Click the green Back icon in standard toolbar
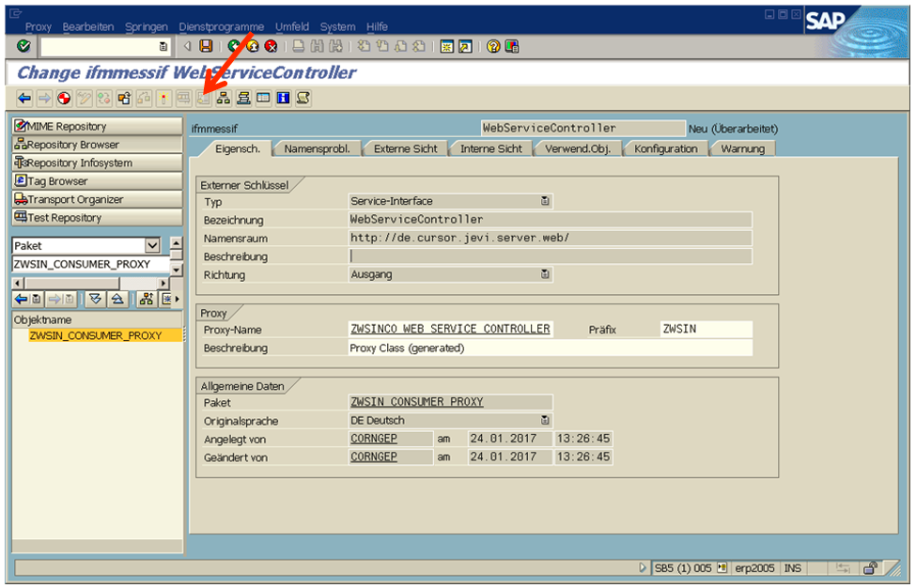The height and width of the screenshot is (588, 916). (234, 46)
